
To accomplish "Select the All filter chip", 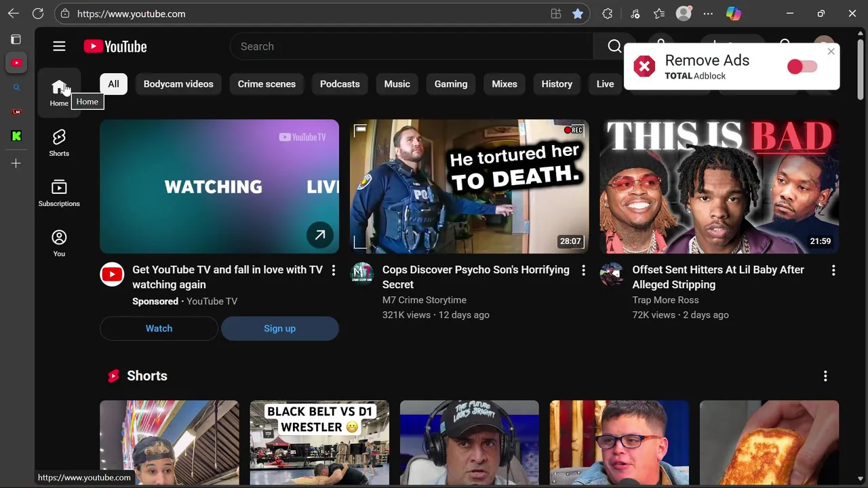I will (113, 84).
